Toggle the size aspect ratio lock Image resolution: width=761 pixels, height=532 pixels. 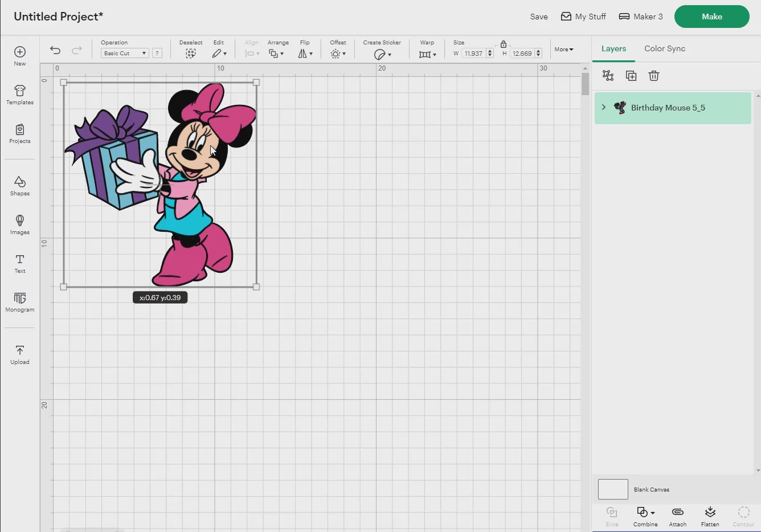click(x=504, y=44)
